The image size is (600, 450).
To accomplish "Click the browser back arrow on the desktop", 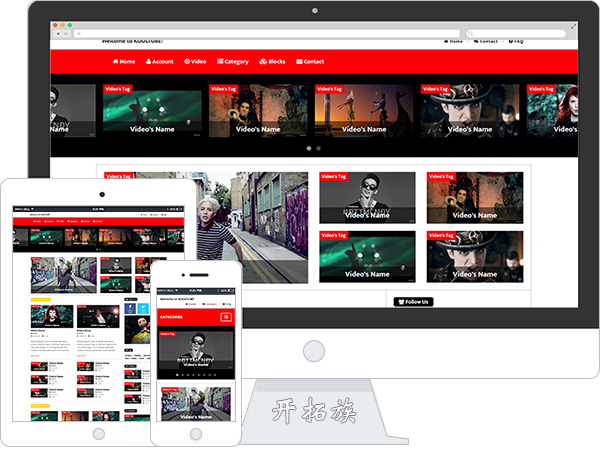I will coord(58,34).
